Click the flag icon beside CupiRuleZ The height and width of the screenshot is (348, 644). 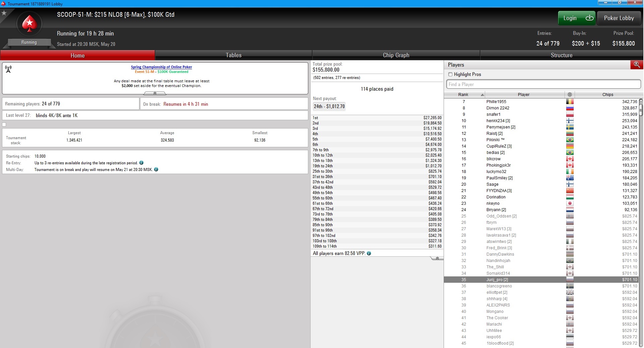[570, 146]
